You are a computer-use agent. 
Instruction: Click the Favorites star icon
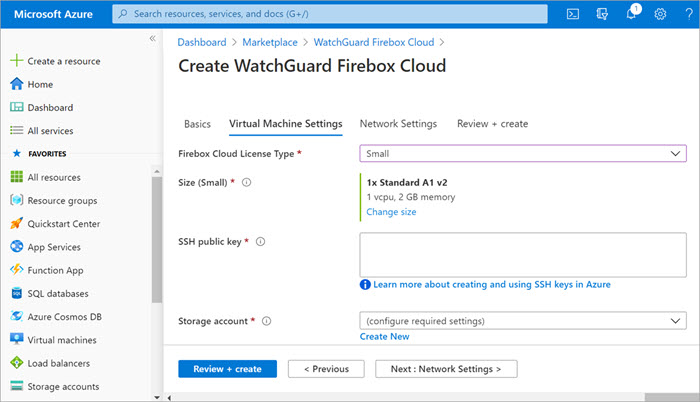pyautogui.click(x=17, y=153)
